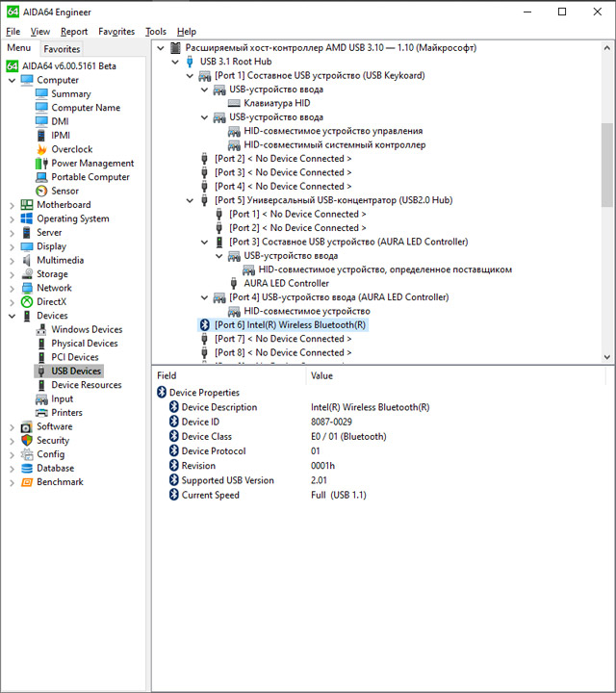Open the File menu
The image size is (616, 693).
13,32
